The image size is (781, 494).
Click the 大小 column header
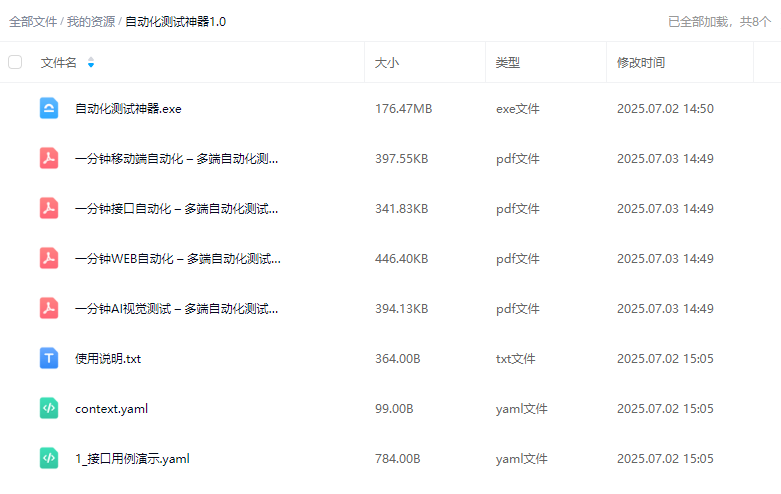(387, 63)
